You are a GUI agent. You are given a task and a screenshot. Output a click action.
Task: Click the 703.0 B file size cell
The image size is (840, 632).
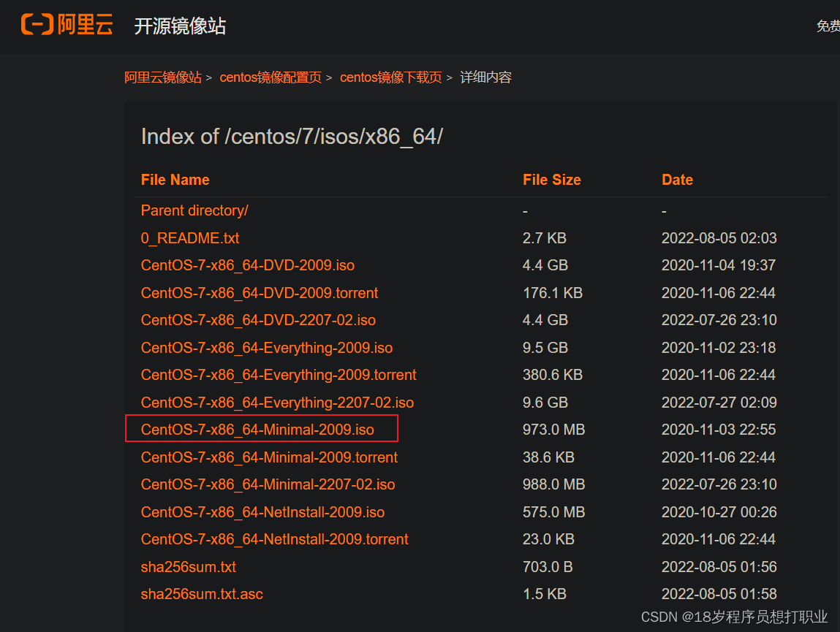tap(548, 567)
